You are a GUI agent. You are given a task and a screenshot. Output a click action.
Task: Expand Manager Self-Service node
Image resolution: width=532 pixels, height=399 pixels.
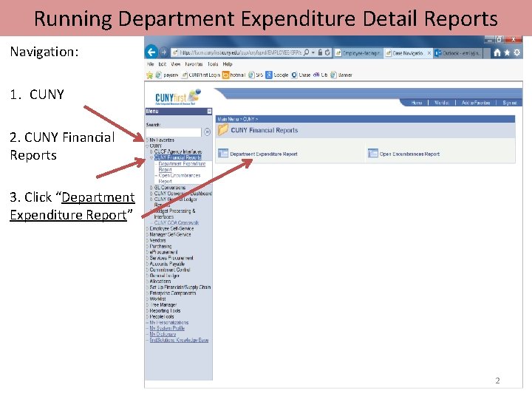coord(147,234)
